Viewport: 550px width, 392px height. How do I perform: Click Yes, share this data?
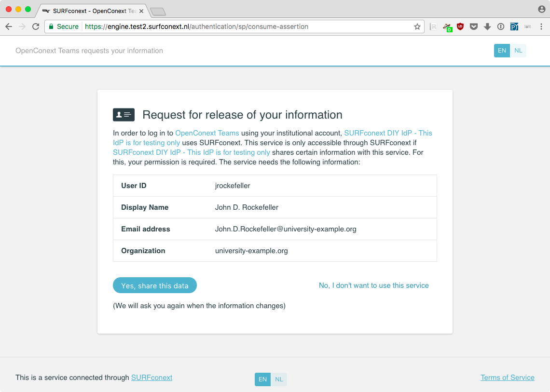[155, 285]
